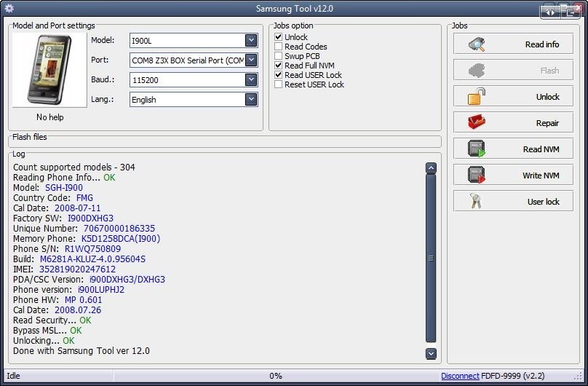Screen dimensions: 588x386
Task: Click the Read NVM chip icon
Action: (477, 149)
